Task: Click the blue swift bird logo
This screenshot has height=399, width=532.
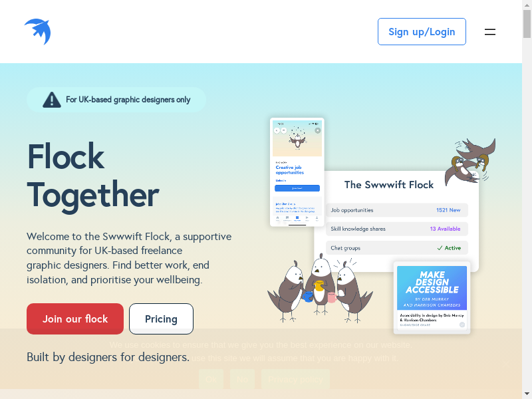Action: pyautogui.click(x=38, y=31)
